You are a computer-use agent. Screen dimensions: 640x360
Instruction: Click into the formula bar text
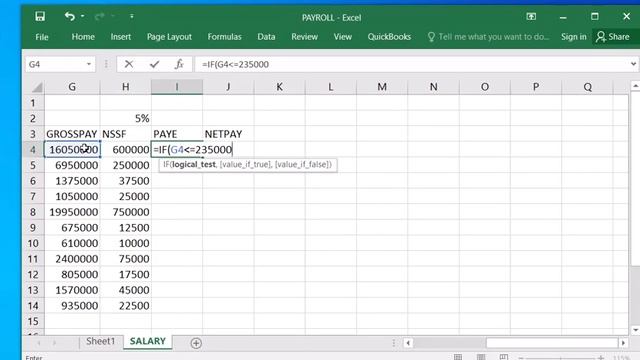pos(411,64)
